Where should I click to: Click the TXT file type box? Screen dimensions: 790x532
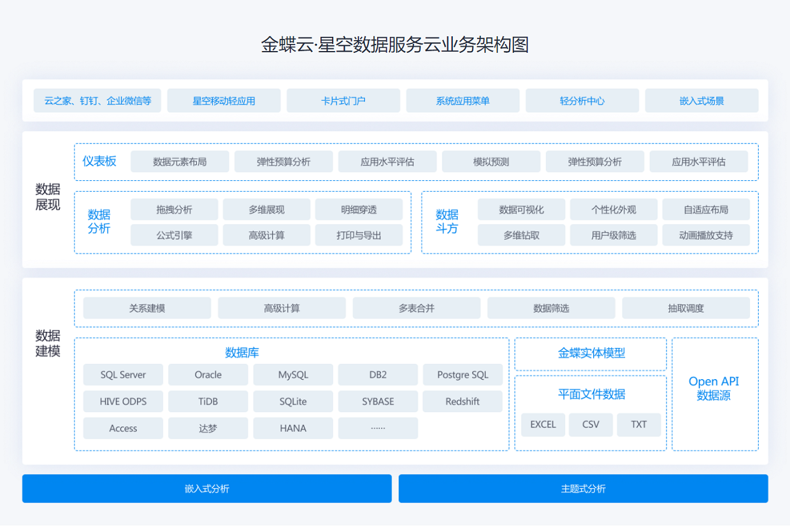click(x=639, y=424)
